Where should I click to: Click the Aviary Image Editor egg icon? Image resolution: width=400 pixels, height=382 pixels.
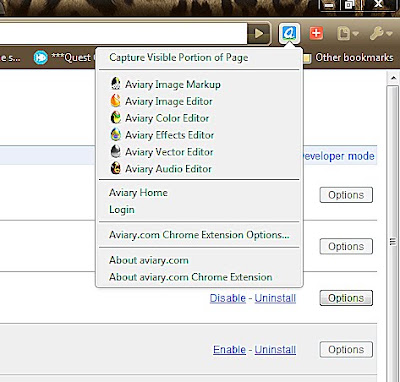(115, 101)
